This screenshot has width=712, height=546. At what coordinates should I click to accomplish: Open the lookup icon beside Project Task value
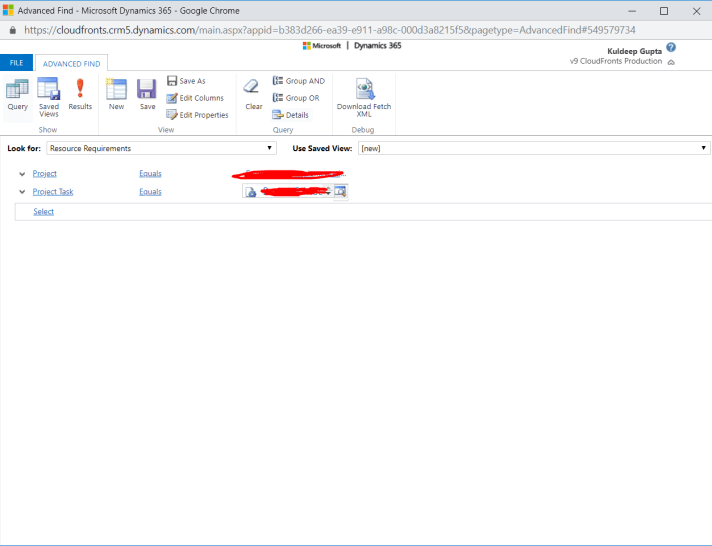coord(340,192)
